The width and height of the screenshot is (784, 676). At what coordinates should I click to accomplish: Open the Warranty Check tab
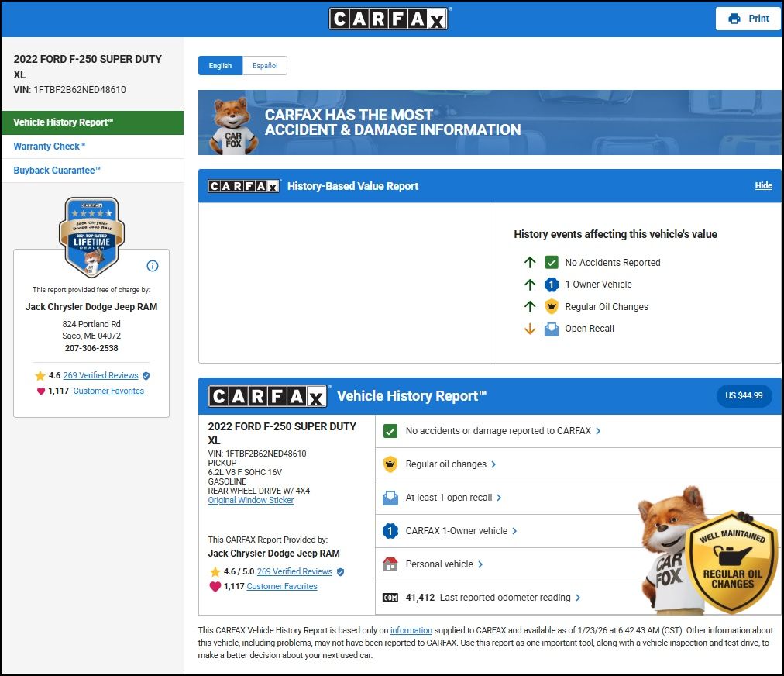click(50, 147)
